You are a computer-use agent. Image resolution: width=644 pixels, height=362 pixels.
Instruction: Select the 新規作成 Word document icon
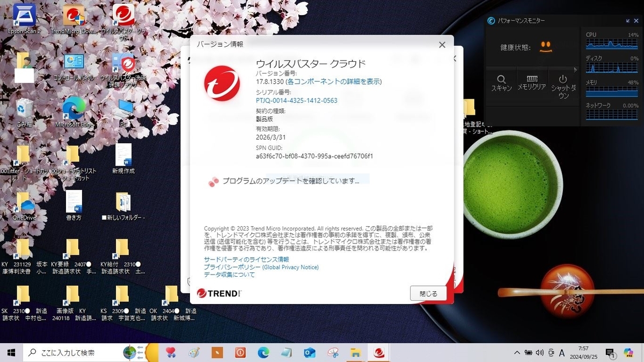point(123,159)
